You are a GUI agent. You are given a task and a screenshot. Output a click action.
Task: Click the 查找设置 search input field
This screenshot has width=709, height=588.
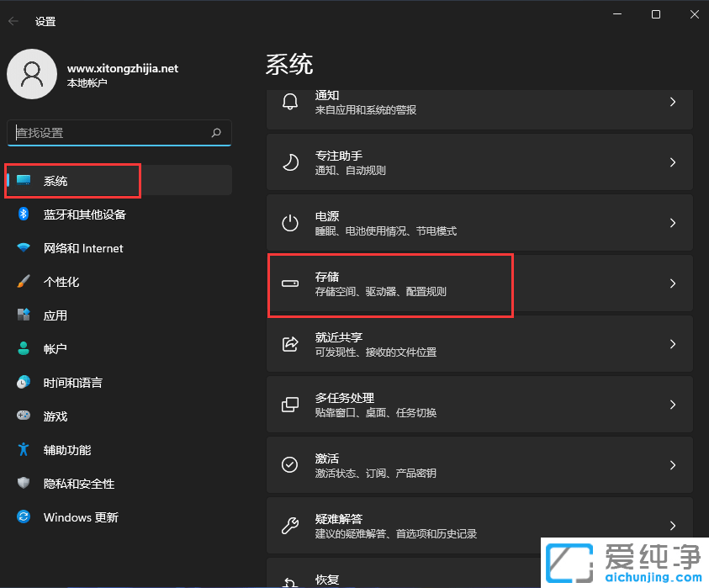tap(109, 133)
